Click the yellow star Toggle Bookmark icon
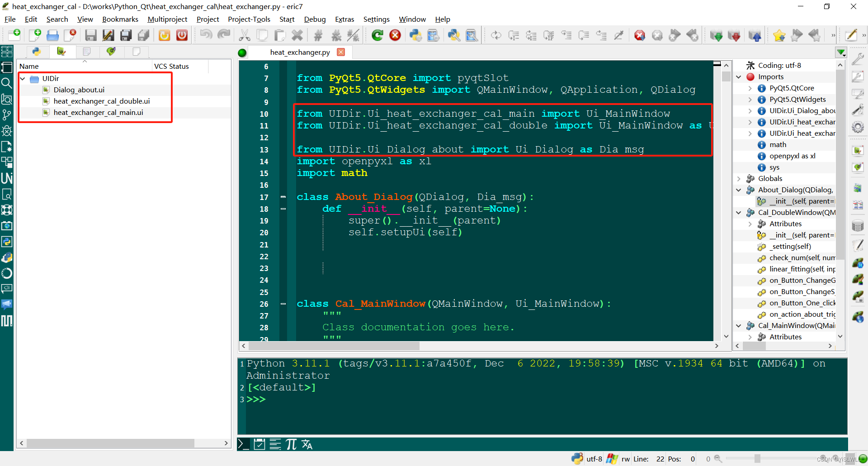Viewport: 868px width, 466px height. (779, 35)
